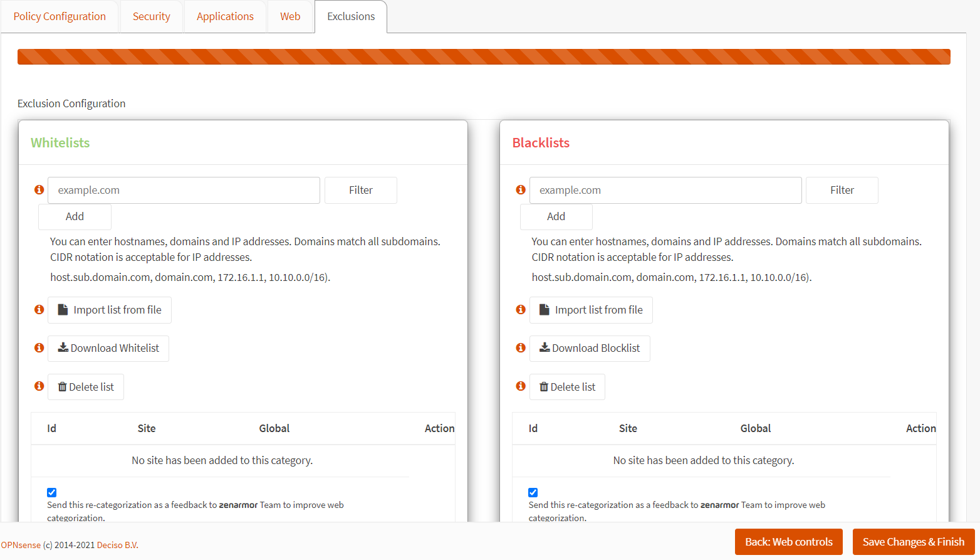The height and width of the screenshot is (560, 980).
Task: Click Download Whitelist button
Action: [108, 348]
